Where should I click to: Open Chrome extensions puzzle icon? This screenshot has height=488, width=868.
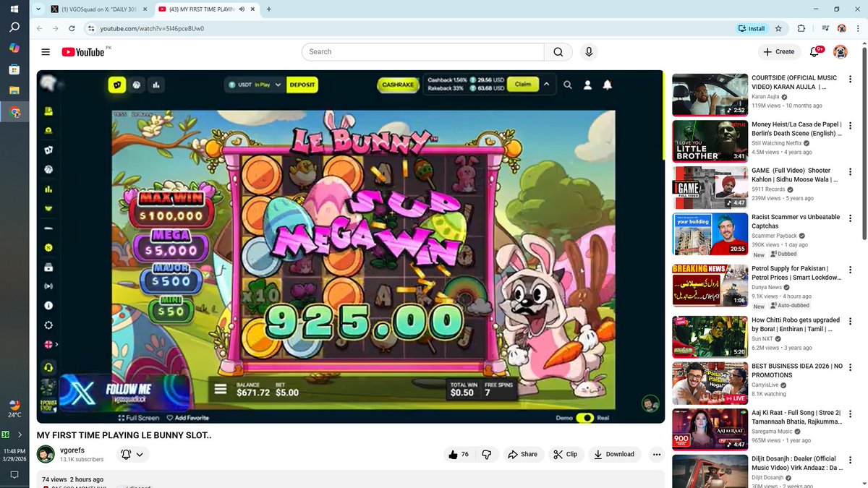click(x=801, y=28)
